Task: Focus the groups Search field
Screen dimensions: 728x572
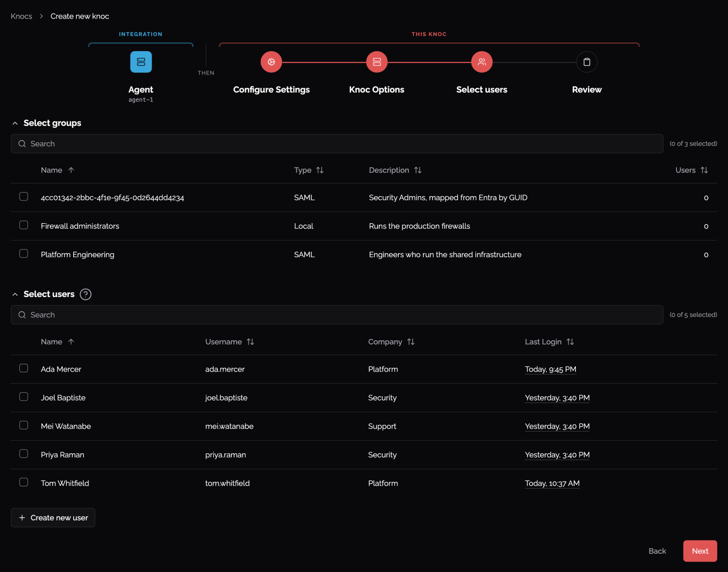Action: point(337,144)
